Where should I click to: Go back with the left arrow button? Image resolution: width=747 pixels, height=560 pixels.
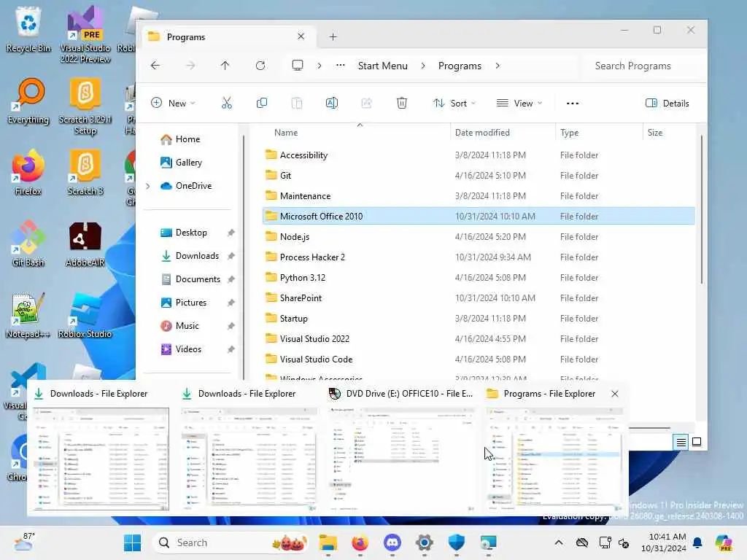[155, 66]
